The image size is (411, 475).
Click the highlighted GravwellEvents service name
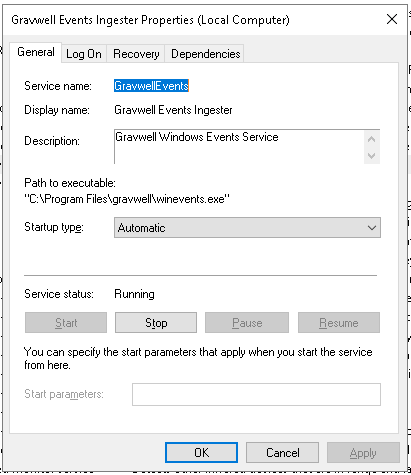point(151,86)
